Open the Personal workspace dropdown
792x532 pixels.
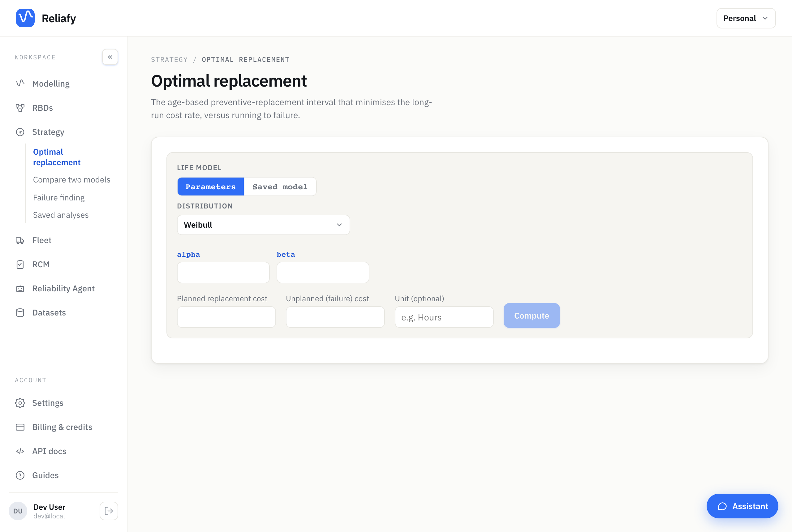[x=746, y=18]
